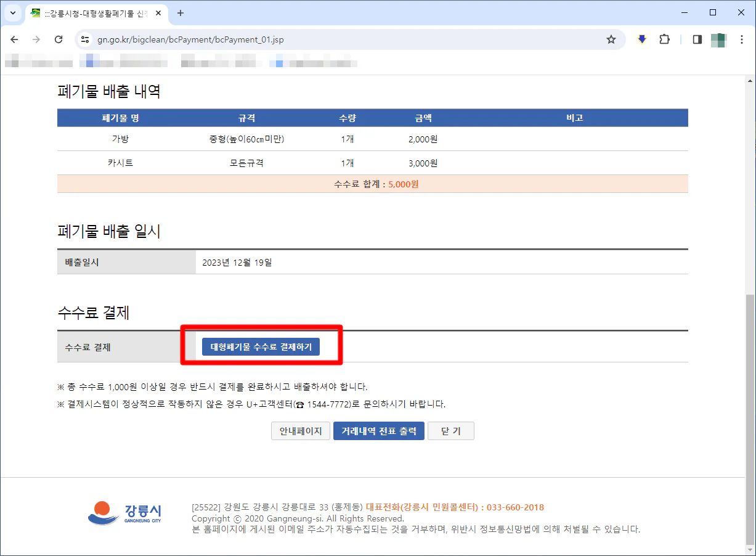The width and height of the screenshot is (756, 556).
Task: Click the browser forward arrow
Action: (36, 39)
